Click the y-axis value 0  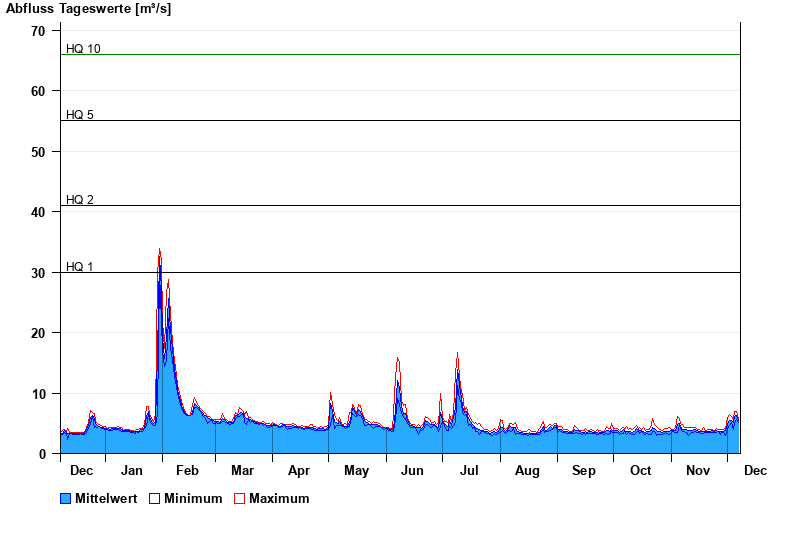[x=42, y=454]
